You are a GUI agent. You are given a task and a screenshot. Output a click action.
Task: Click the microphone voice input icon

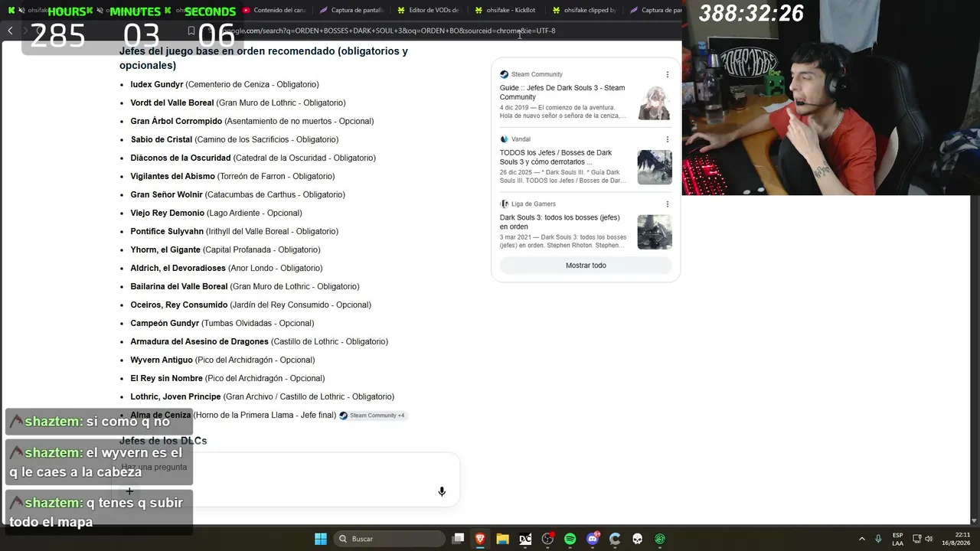point(442,491)
